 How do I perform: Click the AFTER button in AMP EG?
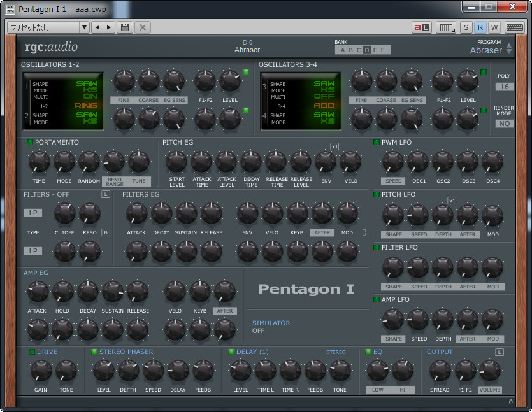[x=225, y=311]
